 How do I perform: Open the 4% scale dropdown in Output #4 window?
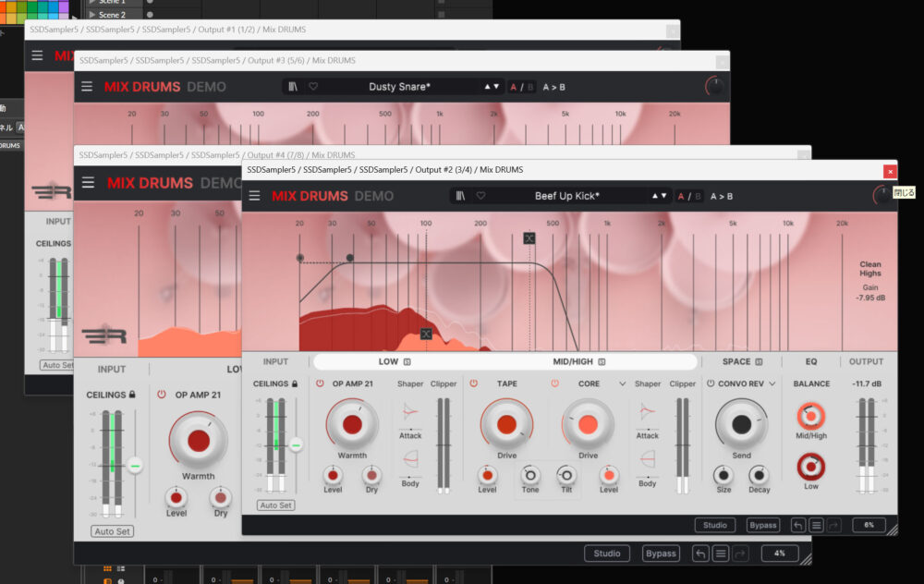(x=780, y=554)
